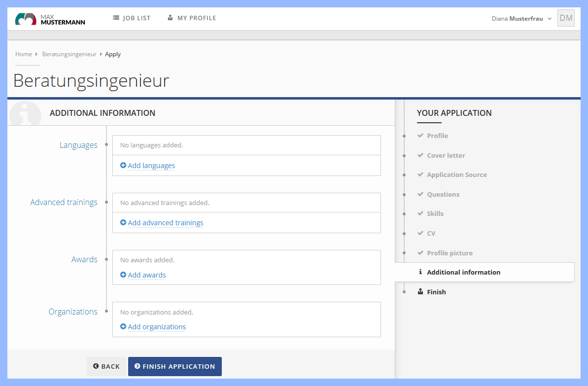This screenshot has width=588, height=386.
Task: Click the checkmark beside the Skills step
Action: point(420,213)
